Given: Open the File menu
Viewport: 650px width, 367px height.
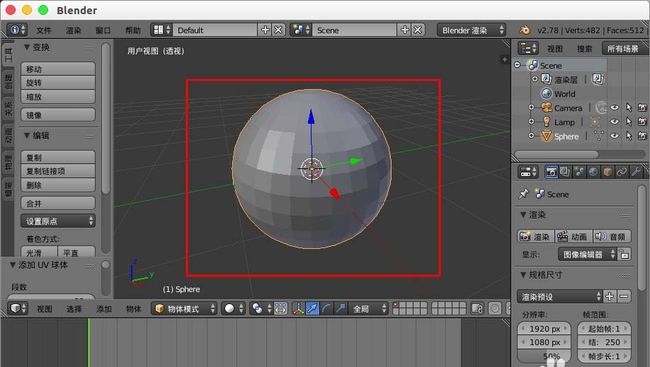Looking at the screenshot, I should [43, 30].
